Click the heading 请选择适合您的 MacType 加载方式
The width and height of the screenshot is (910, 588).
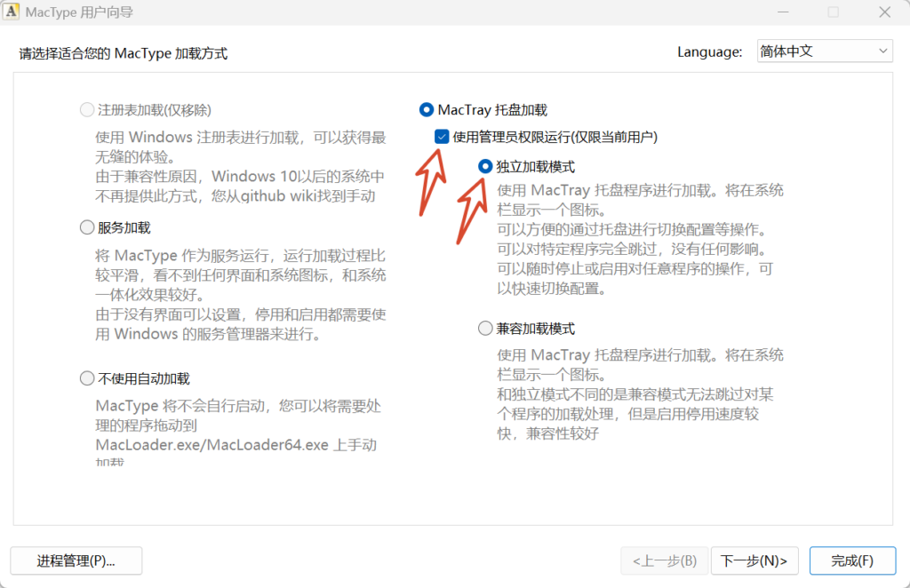tap(123, 53)
